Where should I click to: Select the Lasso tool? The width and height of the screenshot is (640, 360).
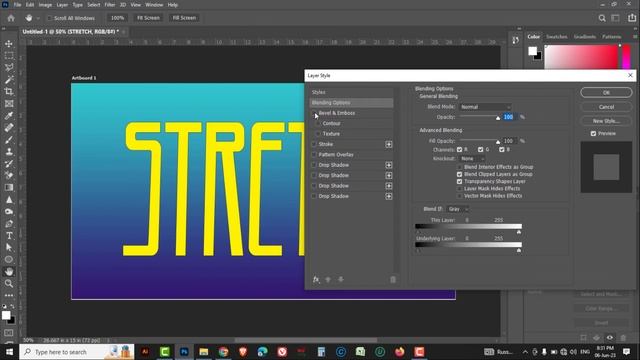pyautogui.click(x=9, y=67)
